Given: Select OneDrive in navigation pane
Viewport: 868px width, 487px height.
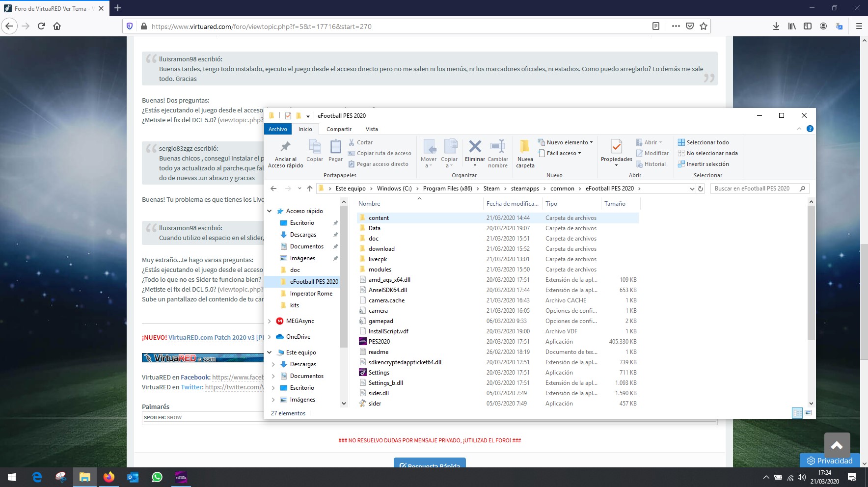Looking at the screenshot, I should tap(298, 337).
